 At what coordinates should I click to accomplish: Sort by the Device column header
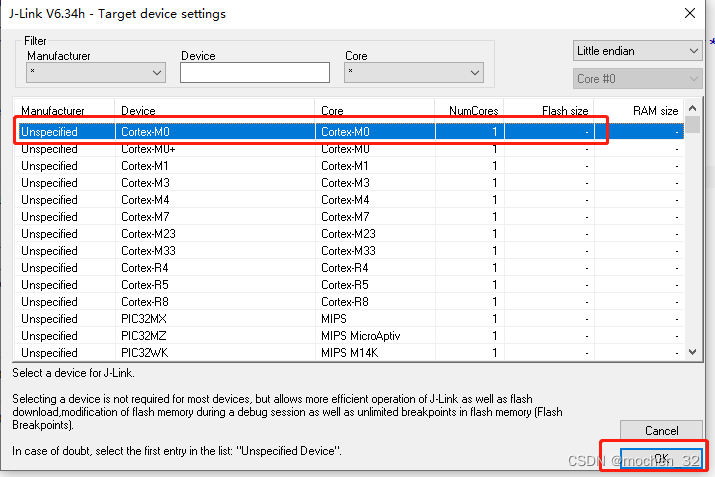214,111
